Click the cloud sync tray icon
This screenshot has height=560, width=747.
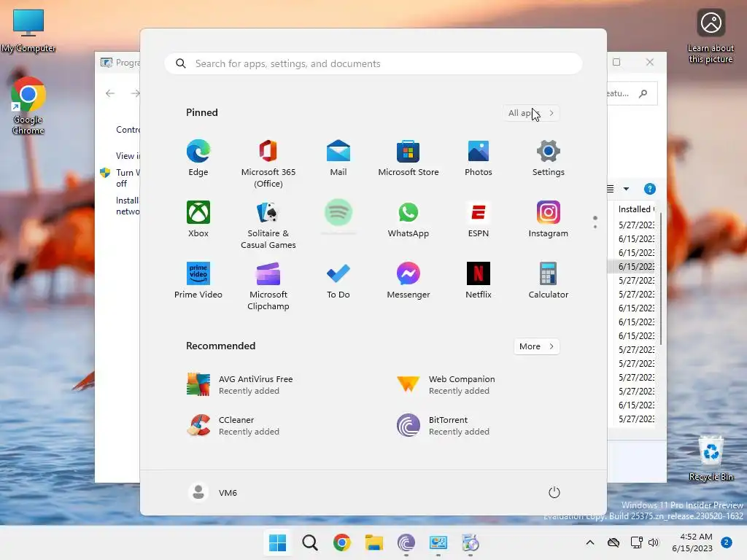(x=614, y=542)
